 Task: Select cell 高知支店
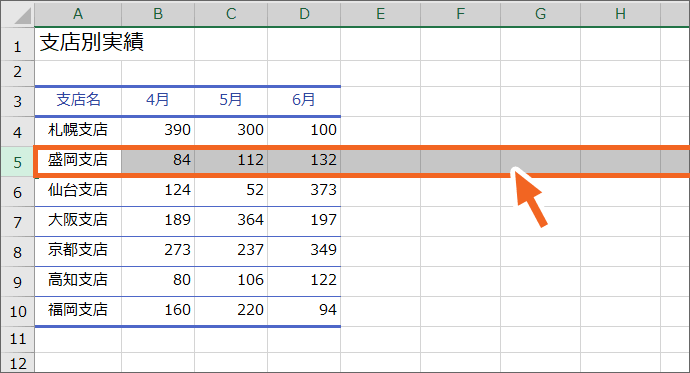pyautogui.click(x=78, y=281)
